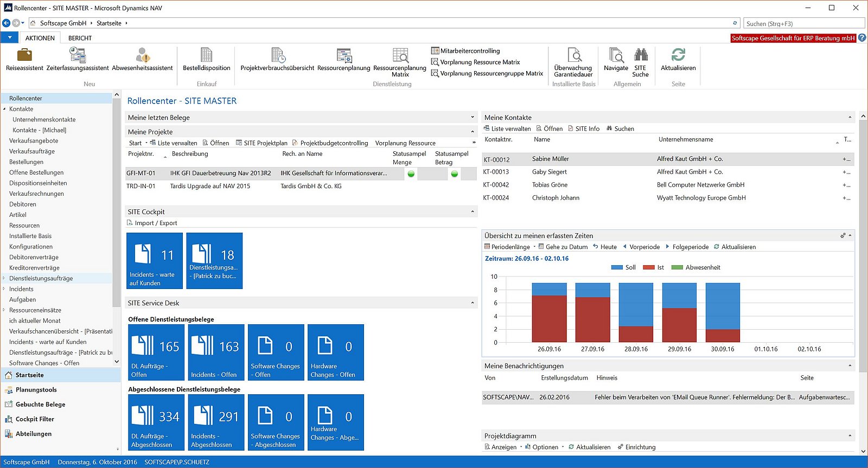Image resolution: width=868 pixels, height=468 pixels.
Task: Select contact row KT-00042 Tobias Gröne
Action: [x=668, y=185]
